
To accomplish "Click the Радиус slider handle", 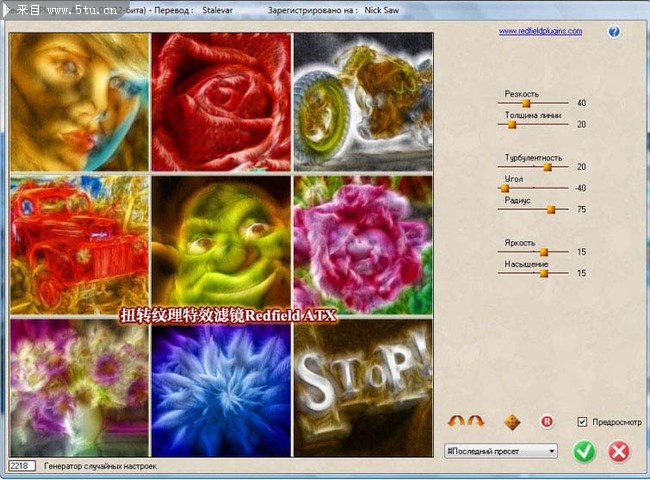I will coord(551,209).
